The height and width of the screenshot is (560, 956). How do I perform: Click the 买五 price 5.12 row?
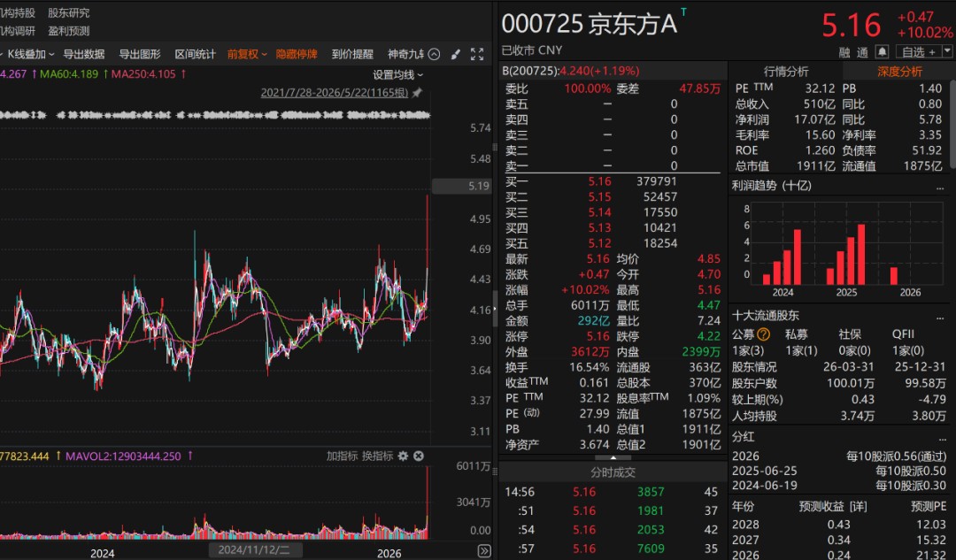click(613, 243)
